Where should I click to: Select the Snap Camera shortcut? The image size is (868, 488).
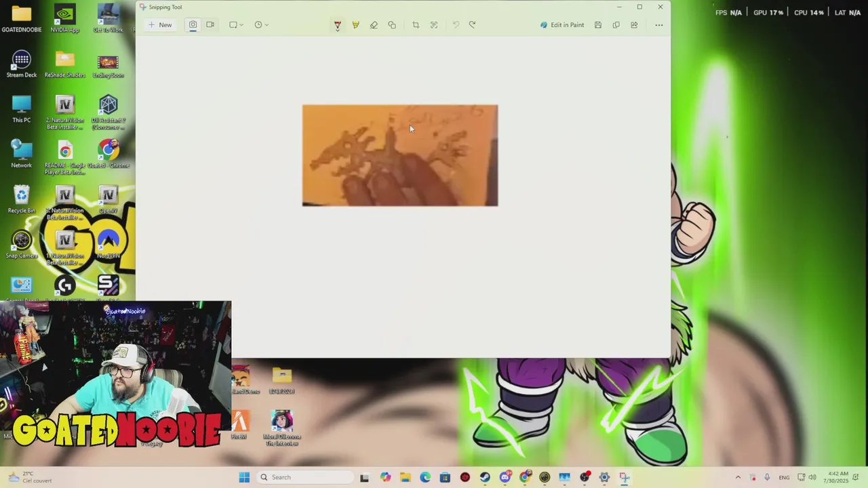pyautogui.click(x=22, y=245)
